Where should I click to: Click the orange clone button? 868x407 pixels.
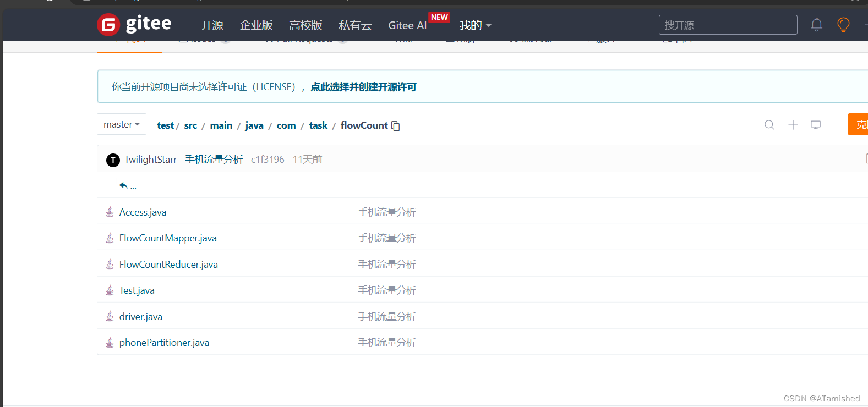(x=858, y=124)
